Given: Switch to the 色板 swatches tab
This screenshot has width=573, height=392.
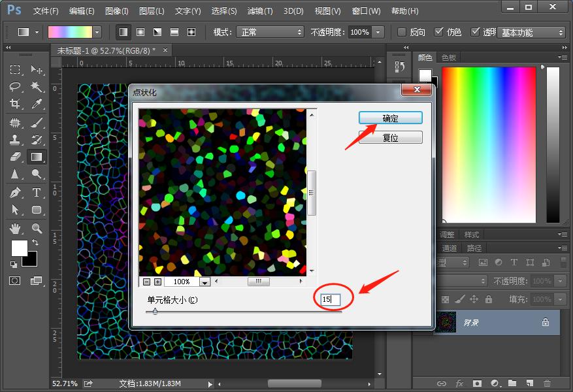Looking at the screenshot, I should pyautogui.click(x=449, y=57).
